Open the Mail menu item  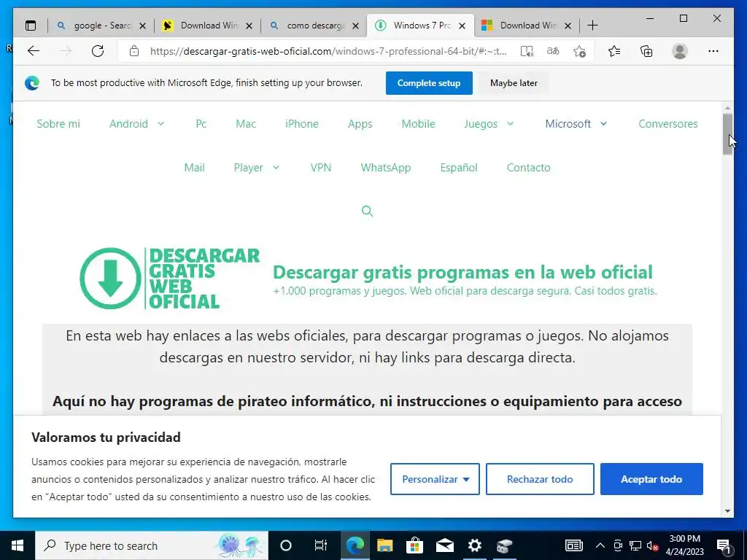[194, 168]
